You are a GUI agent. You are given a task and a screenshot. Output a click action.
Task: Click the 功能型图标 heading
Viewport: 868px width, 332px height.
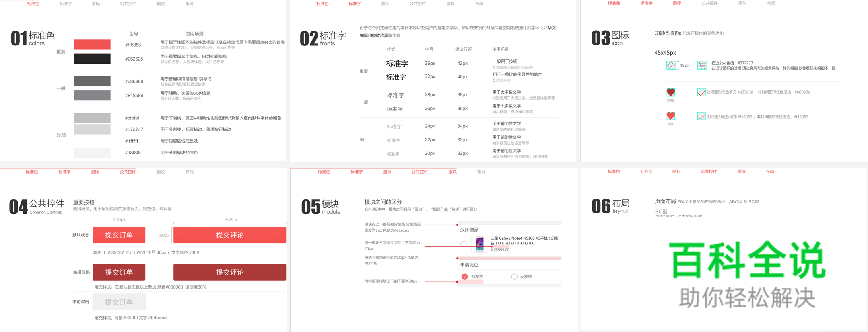coord(668,33)
